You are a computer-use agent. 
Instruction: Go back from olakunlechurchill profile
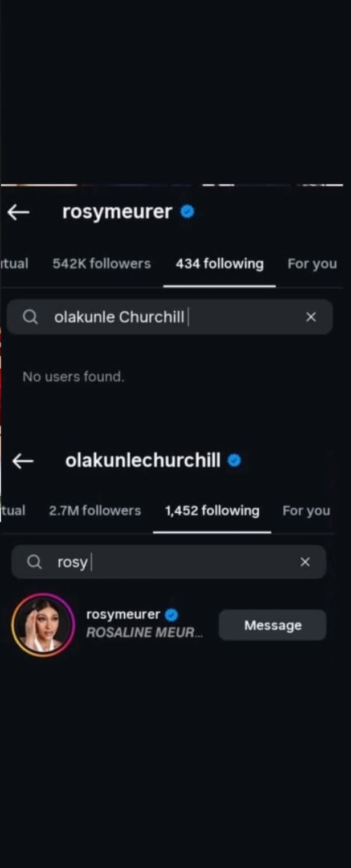tap(23, 461)
